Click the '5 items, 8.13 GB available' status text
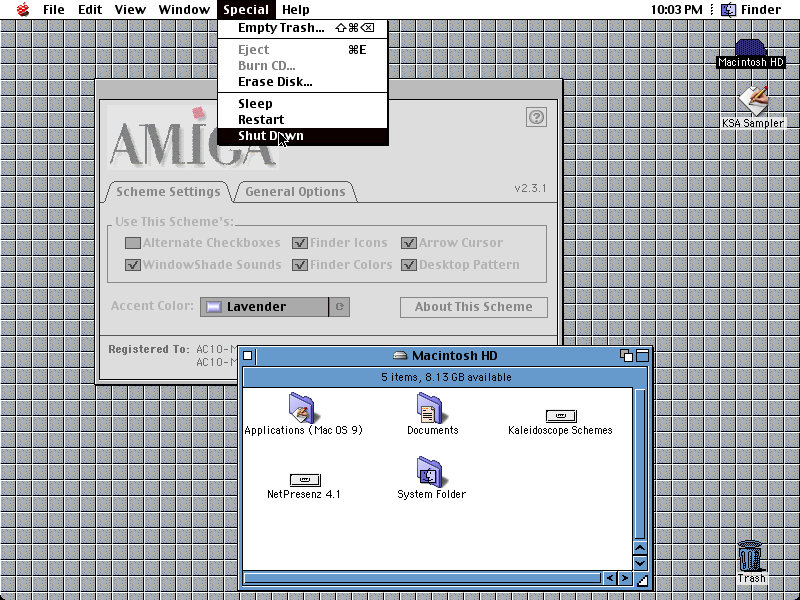This screenshot has width=800, height=600. 446,377
